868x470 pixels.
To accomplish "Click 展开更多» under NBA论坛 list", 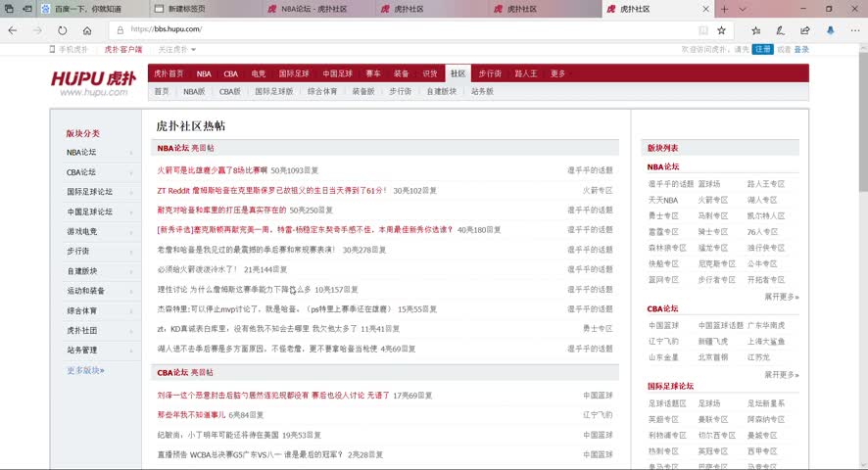I will click(782, 297).
